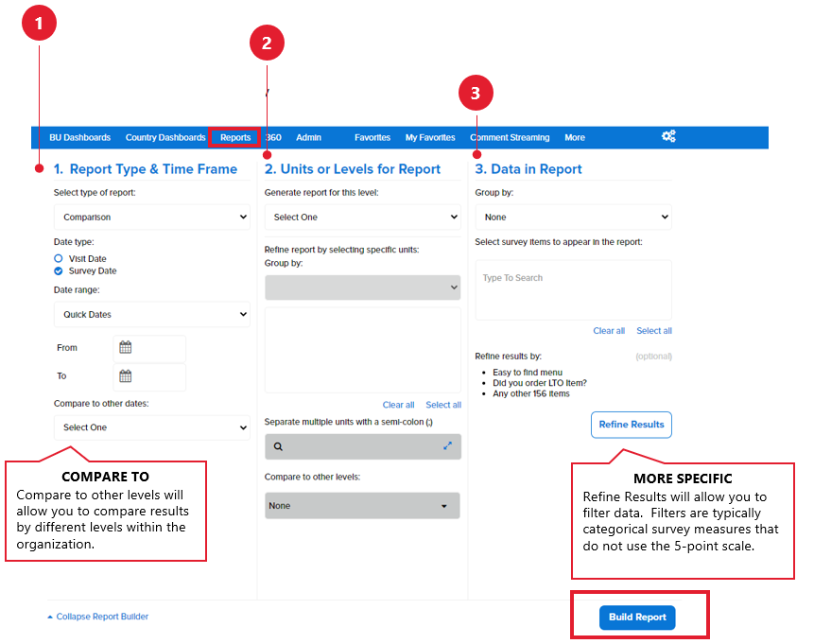
Task: Click the settings gears icon in navigation bar
Action: tap(668, 137)
